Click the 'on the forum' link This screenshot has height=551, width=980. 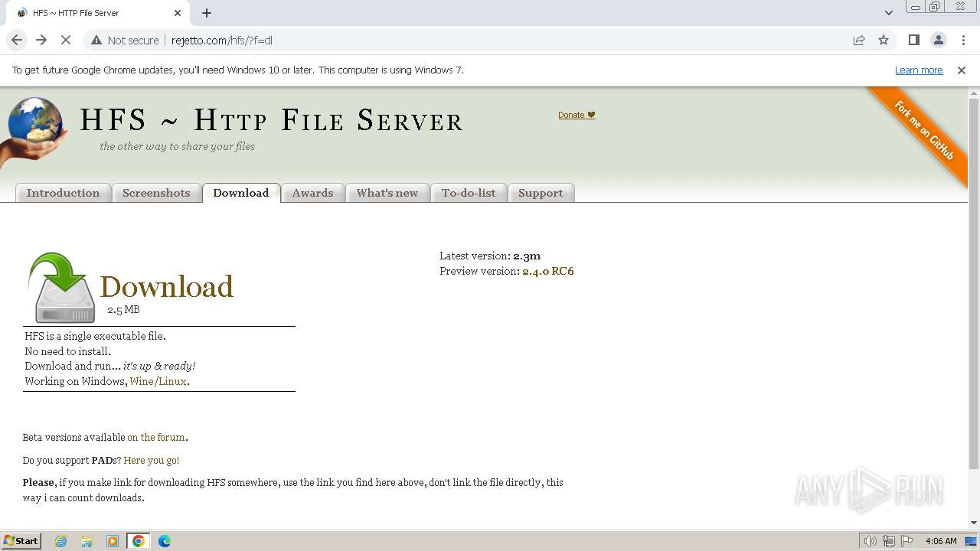click(156, 438)
